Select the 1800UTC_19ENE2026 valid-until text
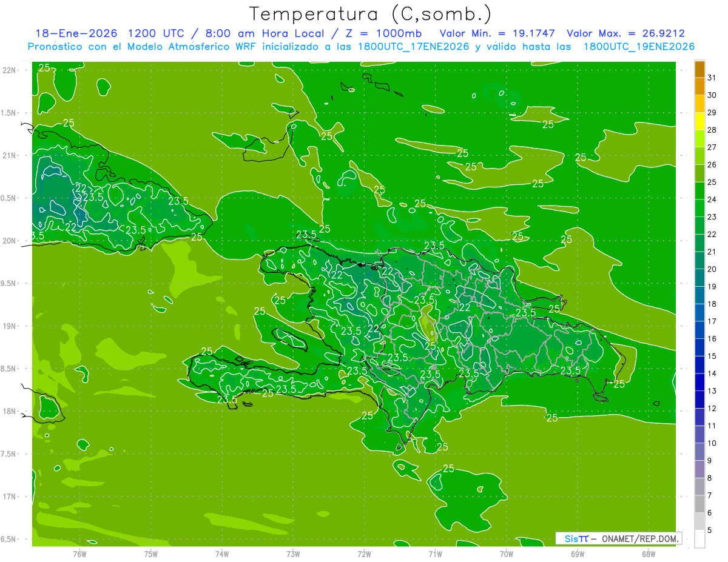The width and height of the screenshot is (728, 562). [639, 47]
